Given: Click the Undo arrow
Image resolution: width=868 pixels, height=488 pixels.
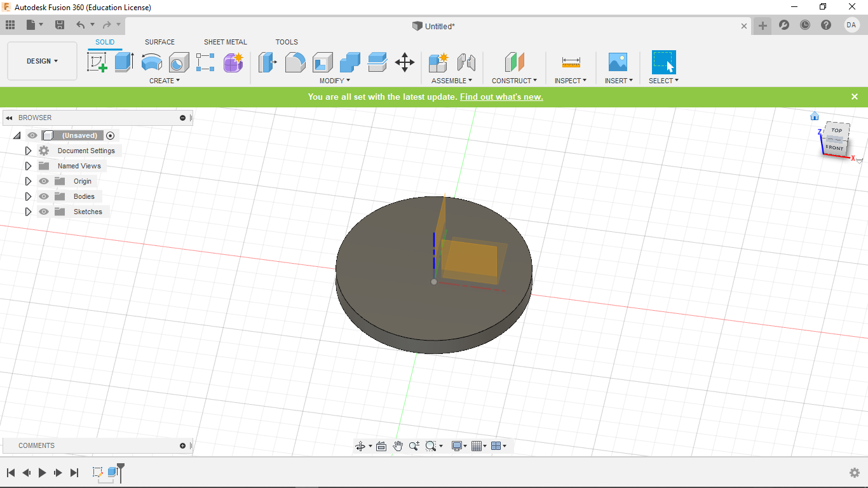Looking at the screenshot, I should click(x=80, y=25).
